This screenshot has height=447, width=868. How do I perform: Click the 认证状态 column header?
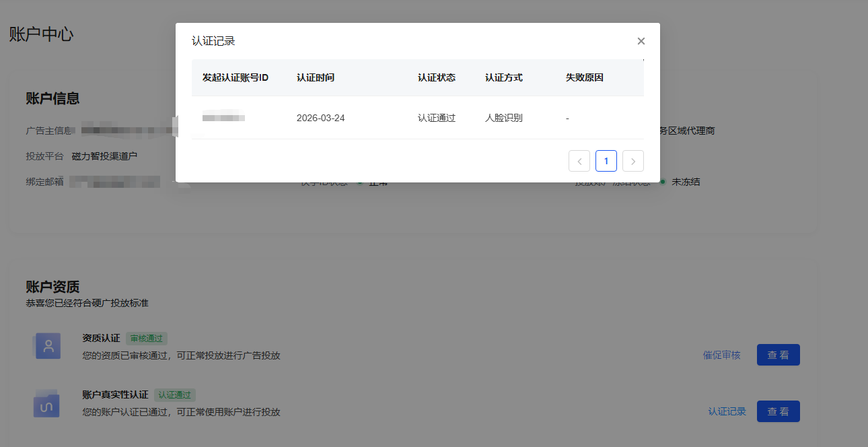pos(437,77)
